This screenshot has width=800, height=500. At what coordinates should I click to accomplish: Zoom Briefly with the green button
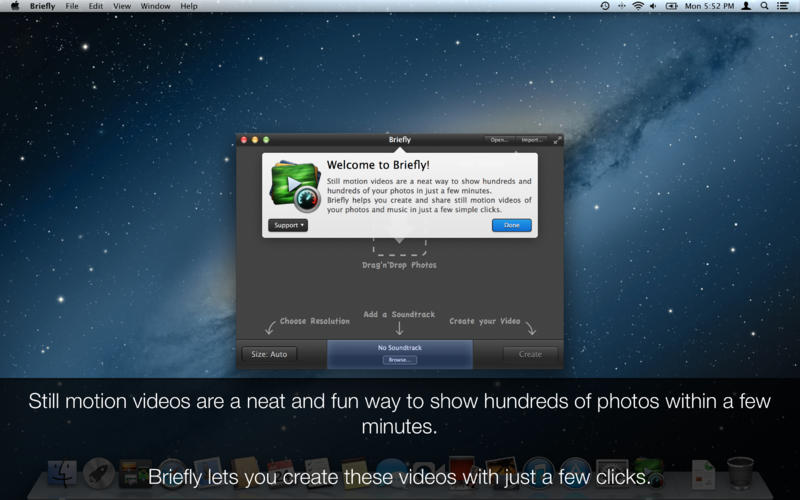(x=266, y=140)
